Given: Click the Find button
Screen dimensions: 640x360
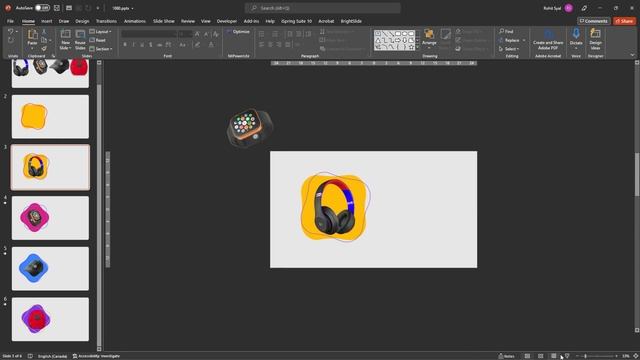Looking at the screenshot, I should coord(506,31).
